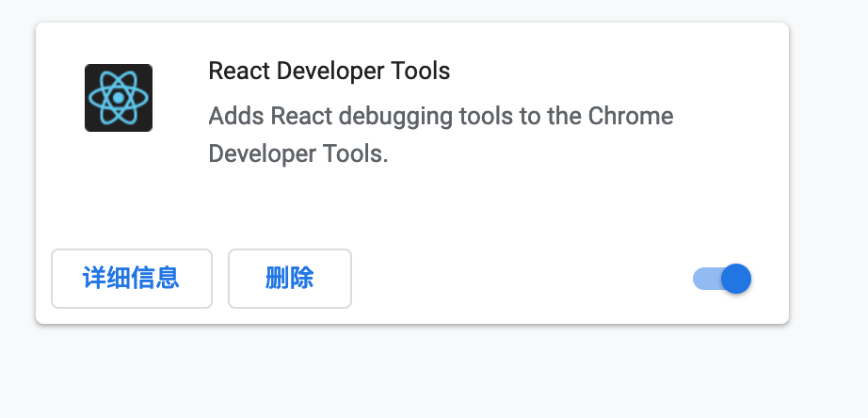This screenshot has height=418, width=868.
Task: Click the blue atom symbol in the logo
Action: tap(119, 98)
